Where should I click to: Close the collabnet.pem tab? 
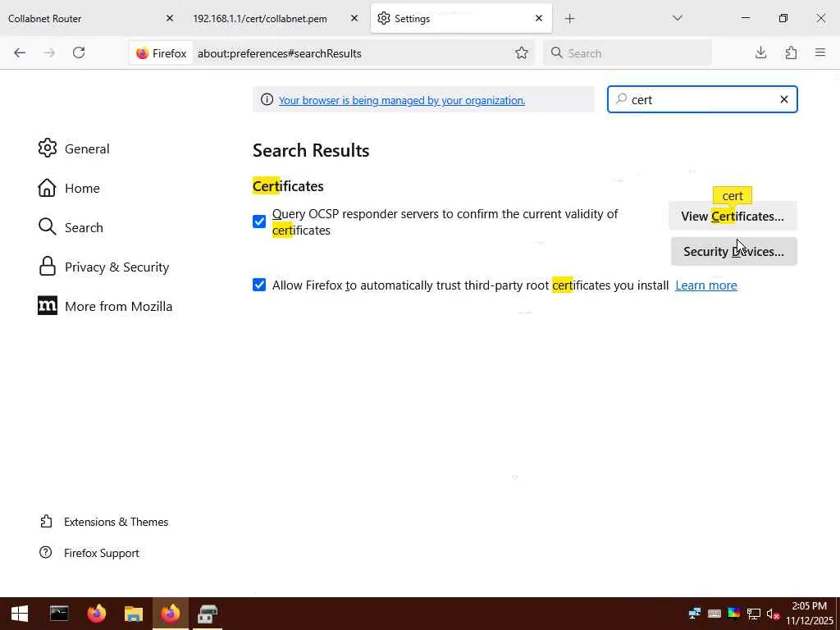click(x=354, y=18)
